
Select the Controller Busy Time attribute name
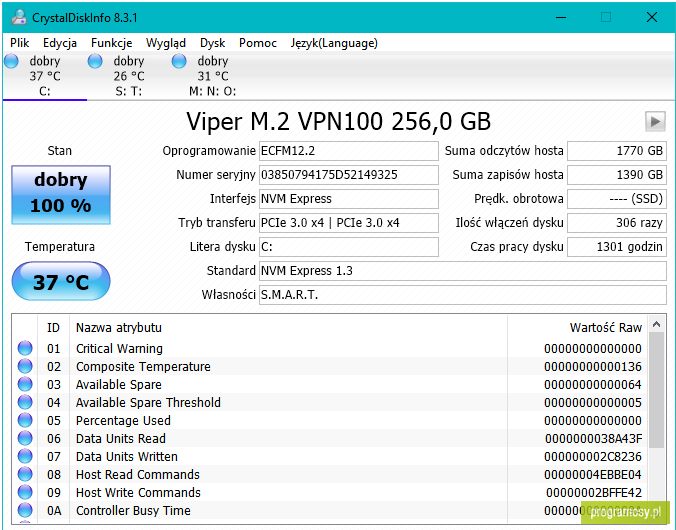click(x=133, y=511)
